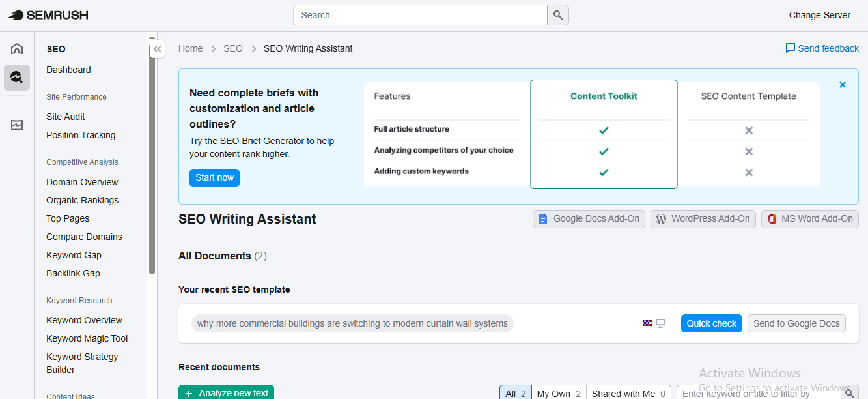Click the search magnifier button in header
This screenshot has height=399, width=868.
coord(558,15)
